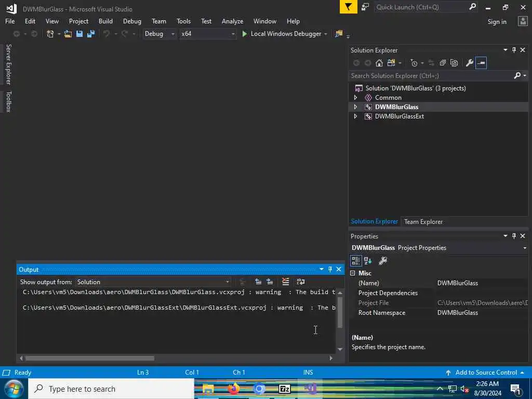Click Add to Source Control in status bar
Image resolution: width=532 pixels, height=399 pixels.
[x=486, y=372]
